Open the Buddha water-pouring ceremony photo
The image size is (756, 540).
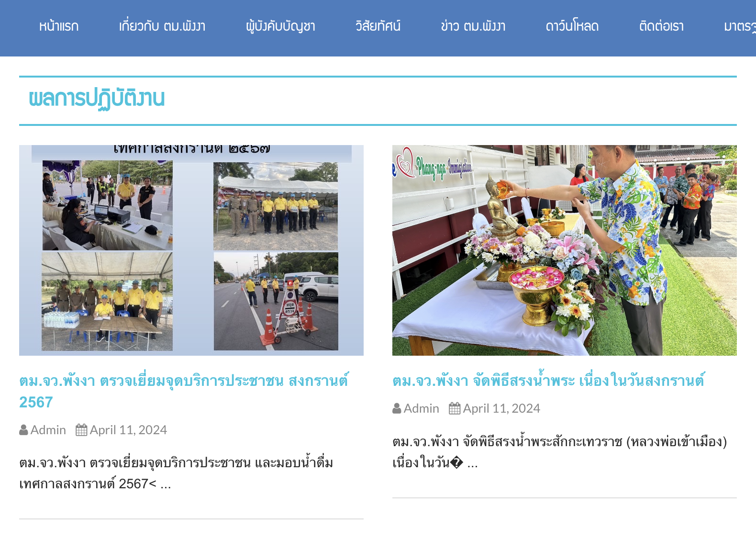pos(565,250)
